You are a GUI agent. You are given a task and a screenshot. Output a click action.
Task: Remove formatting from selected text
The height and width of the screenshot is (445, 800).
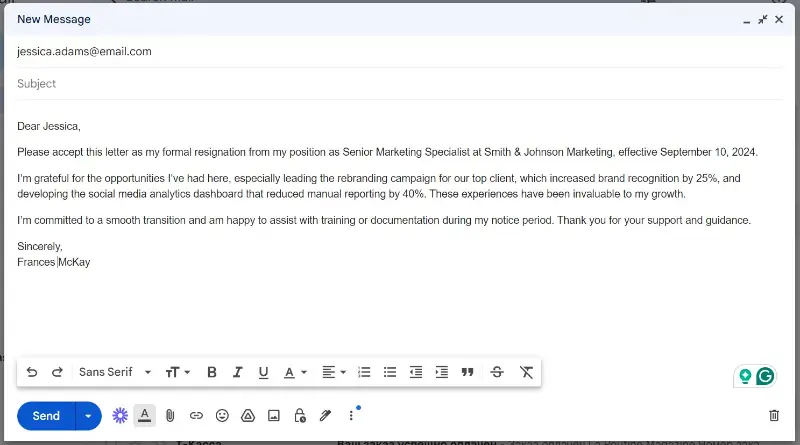[x=526, y=372]
